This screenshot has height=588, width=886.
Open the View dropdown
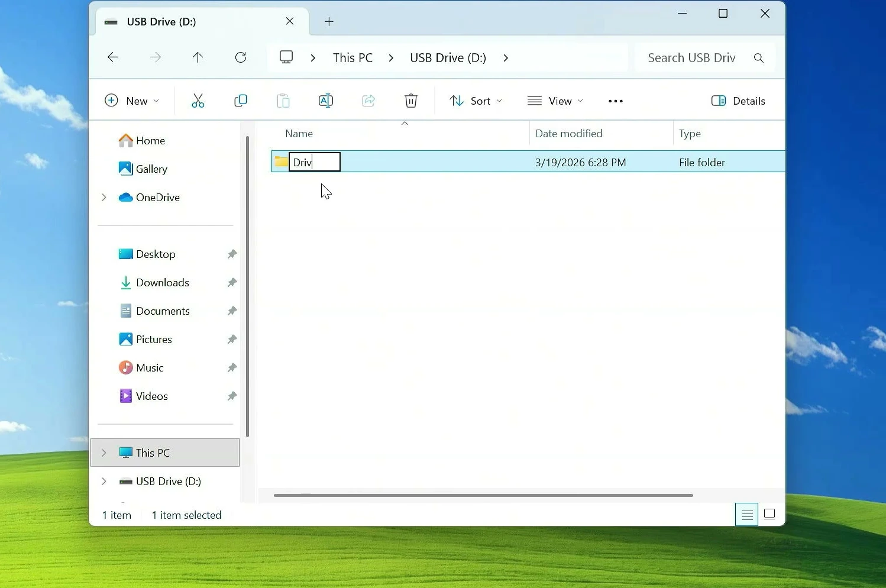[555, 101]
